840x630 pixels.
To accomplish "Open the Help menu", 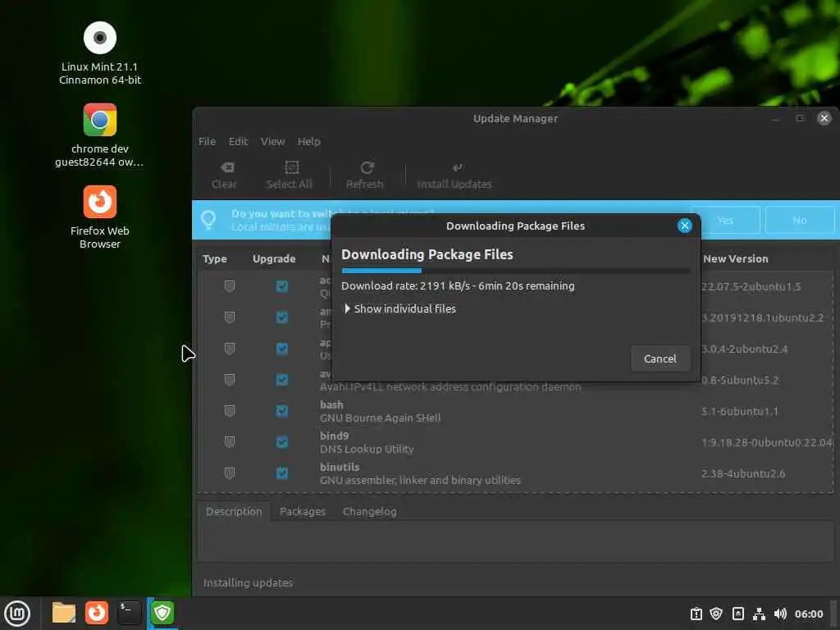I will [x=309, y=141].
